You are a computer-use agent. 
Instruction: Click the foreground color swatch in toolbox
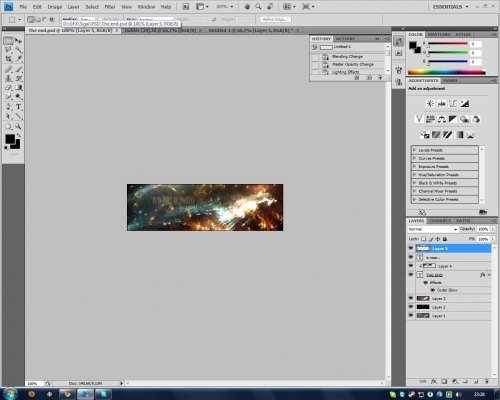coord(10,139)
